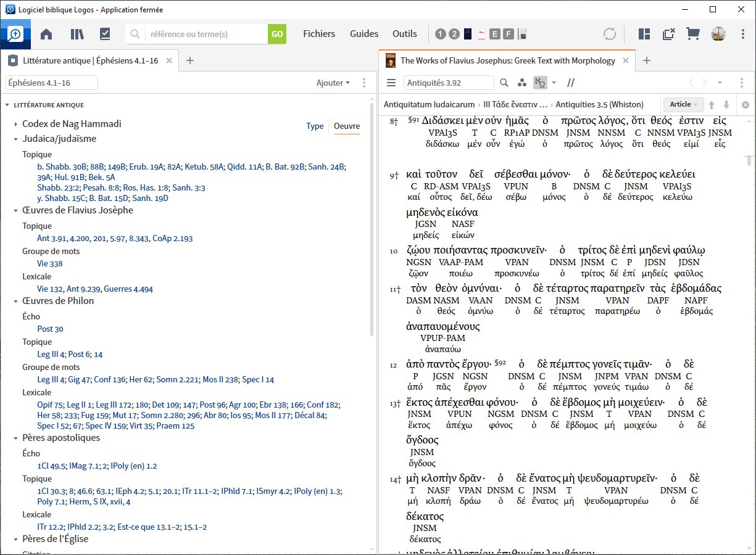Sort results by Type
756x555 pixels.
point(315,126)
